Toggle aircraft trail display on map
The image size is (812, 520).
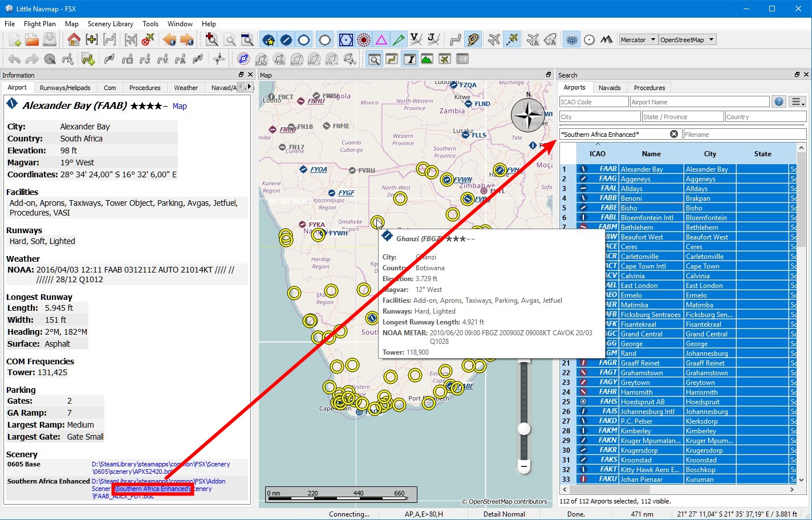click(x=513, y=39)
